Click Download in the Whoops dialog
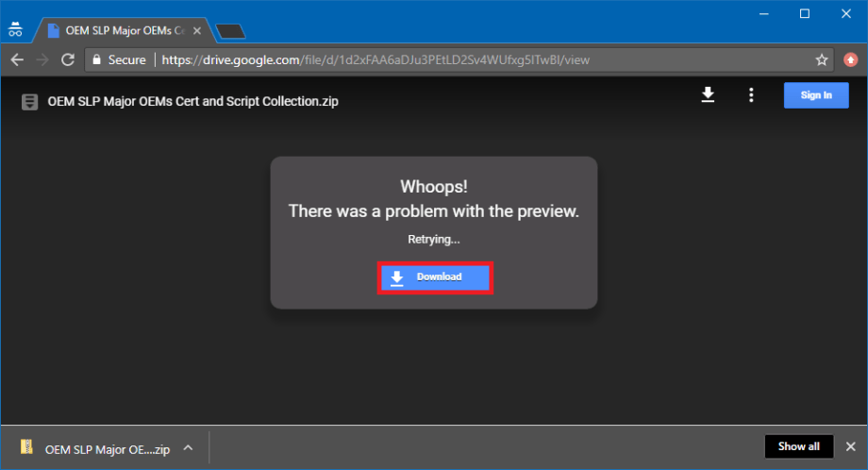The height and width of the screenshot is (470, 868). pyautogui.click(x=435, y=277)
